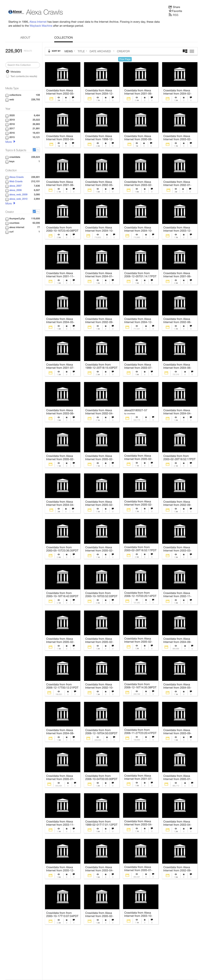This screenshot has height=980, width=203.
Task: Click views eye on 2006-10-04T00:05:00PDT card
Action: [x=98, y=783]
